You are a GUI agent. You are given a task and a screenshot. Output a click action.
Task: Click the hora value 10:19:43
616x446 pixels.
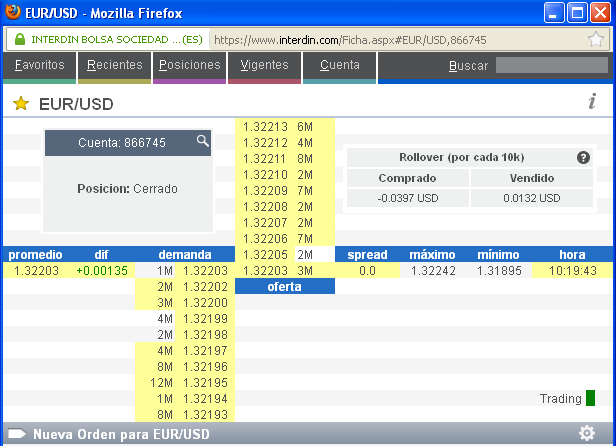pyautogui.click(x=572, y=271)
